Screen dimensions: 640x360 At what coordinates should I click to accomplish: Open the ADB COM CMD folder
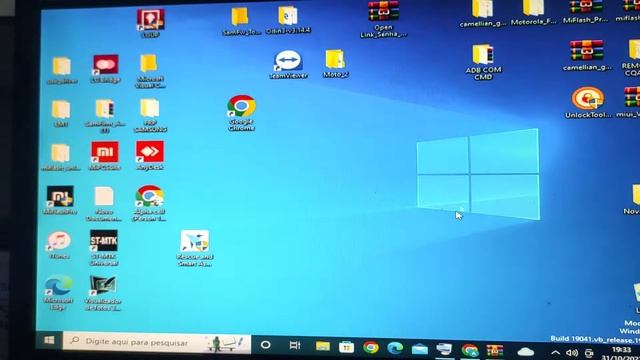pyautogui.click(x=483, y=62)
